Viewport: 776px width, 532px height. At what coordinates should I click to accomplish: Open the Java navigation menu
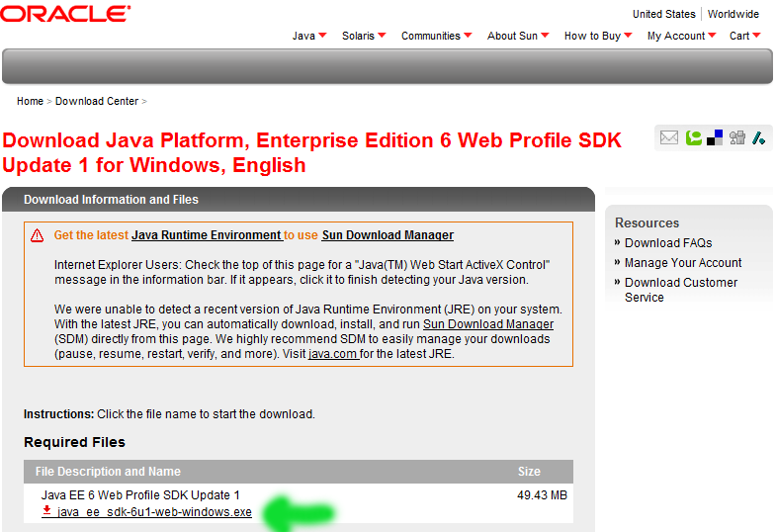(303, 36)
